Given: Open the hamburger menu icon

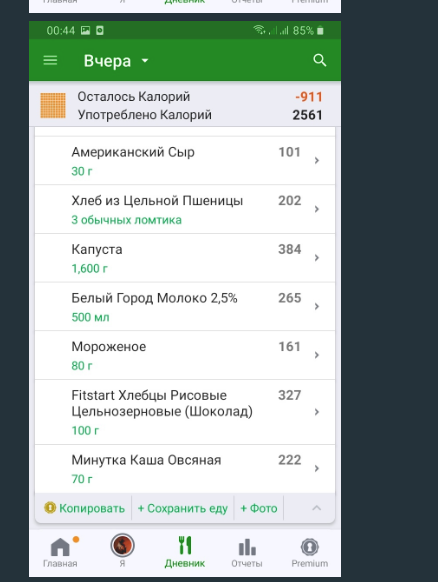Looking at the screenshot, I should click(50, 60).
